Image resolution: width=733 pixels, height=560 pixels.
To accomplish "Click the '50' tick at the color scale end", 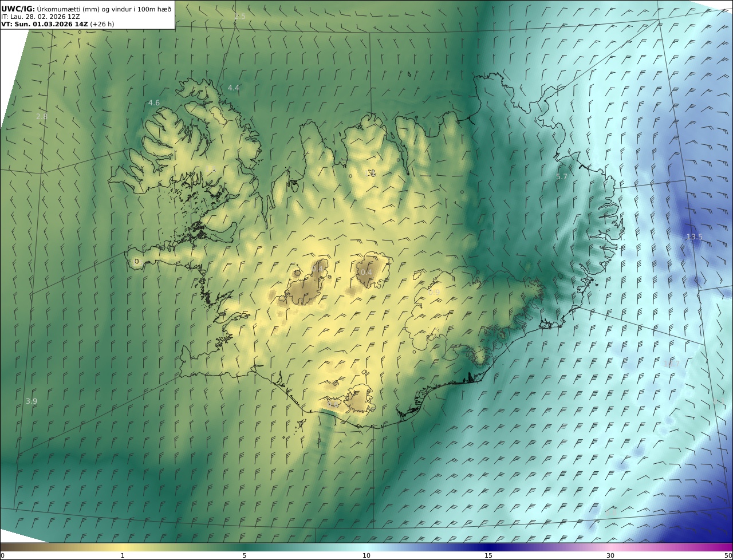I will click(x=728, y=555).
